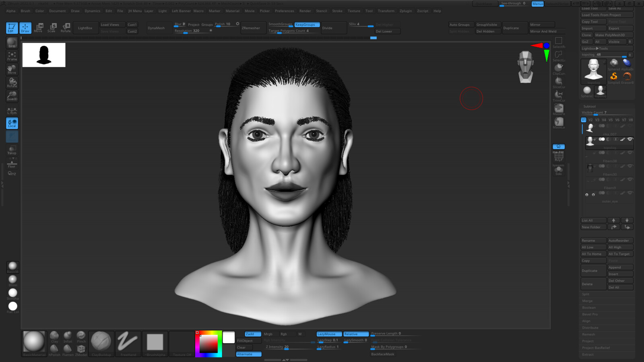Screen dimensions: 644x362
Task: Click the ZRemesher button
Action: point(253,28)
